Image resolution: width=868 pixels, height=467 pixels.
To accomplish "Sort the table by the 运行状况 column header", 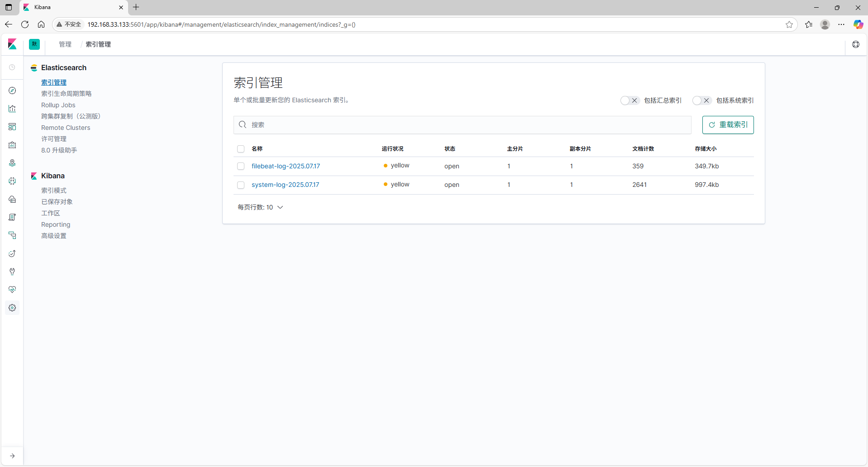I will (392, 149).
